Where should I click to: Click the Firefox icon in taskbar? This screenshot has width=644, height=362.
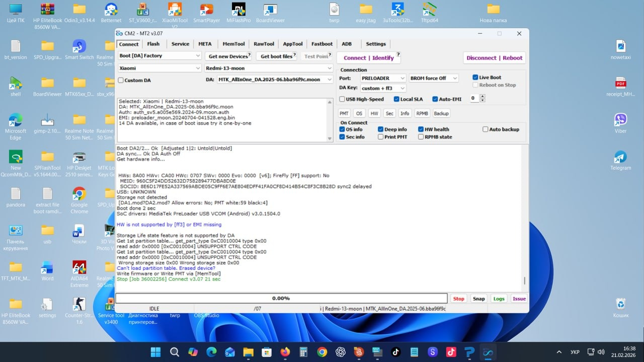tap(286, 352)
